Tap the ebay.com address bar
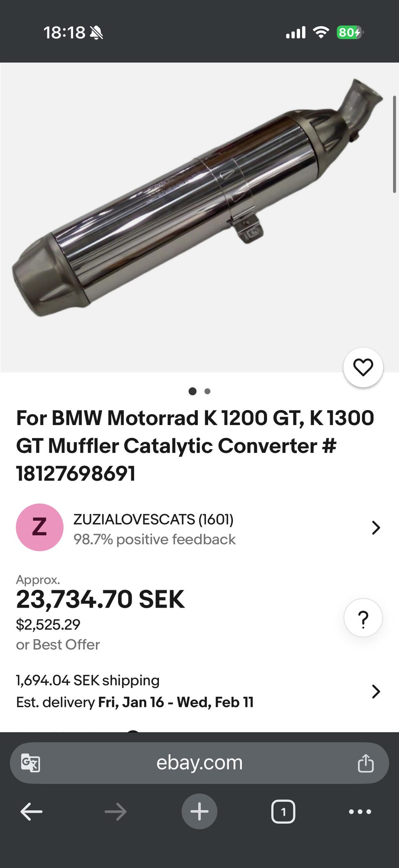The height and width of the screenshot is (868, 399). click(199, 763)
